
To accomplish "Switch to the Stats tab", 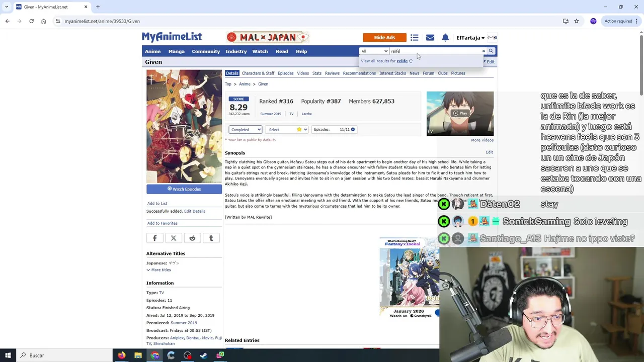I will point(317,73).
